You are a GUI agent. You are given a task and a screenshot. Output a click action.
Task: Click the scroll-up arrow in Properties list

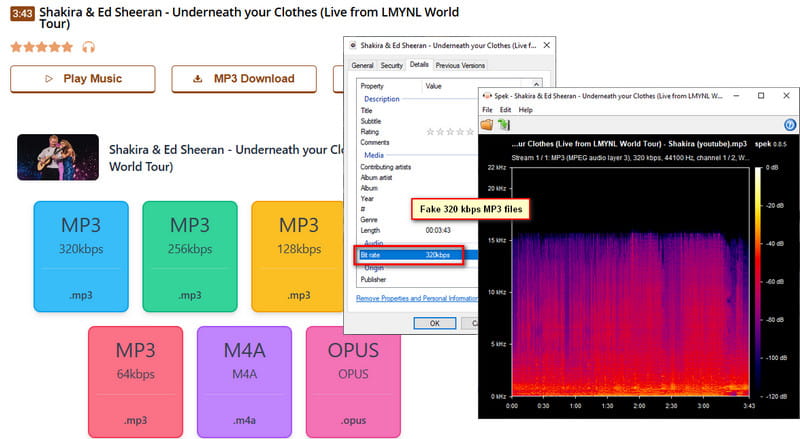536,85
